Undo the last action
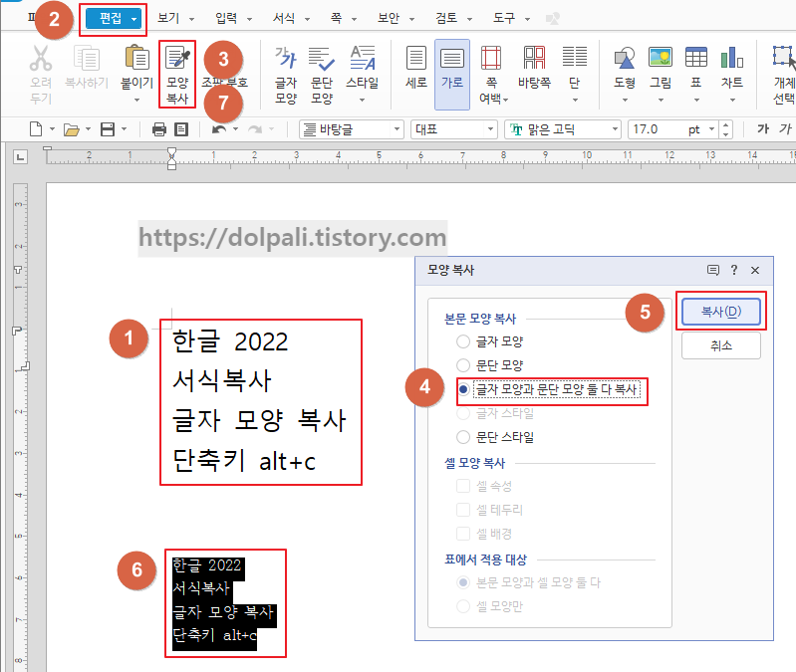 click(x=219, y=129)
